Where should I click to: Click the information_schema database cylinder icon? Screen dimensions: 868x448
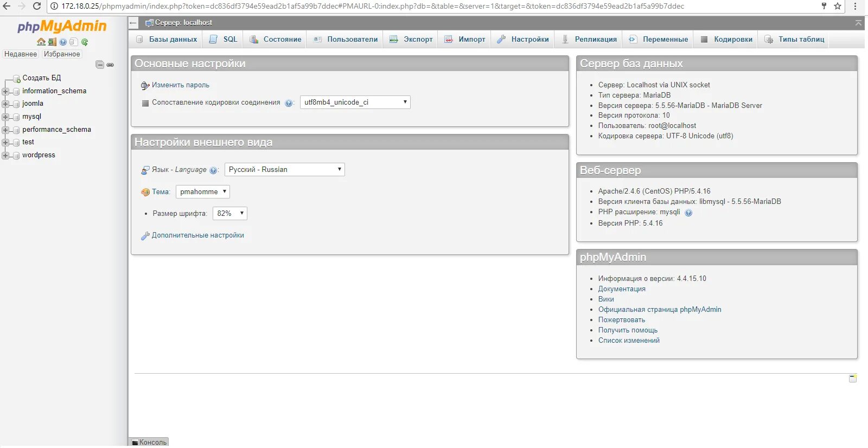tap(16, 92)
